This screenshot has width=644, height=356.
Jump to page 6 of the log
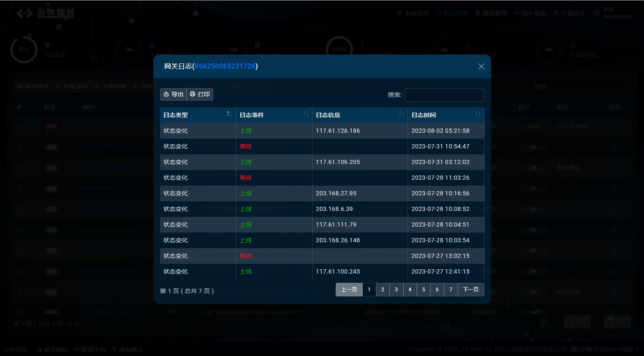[x=437, y=290]
